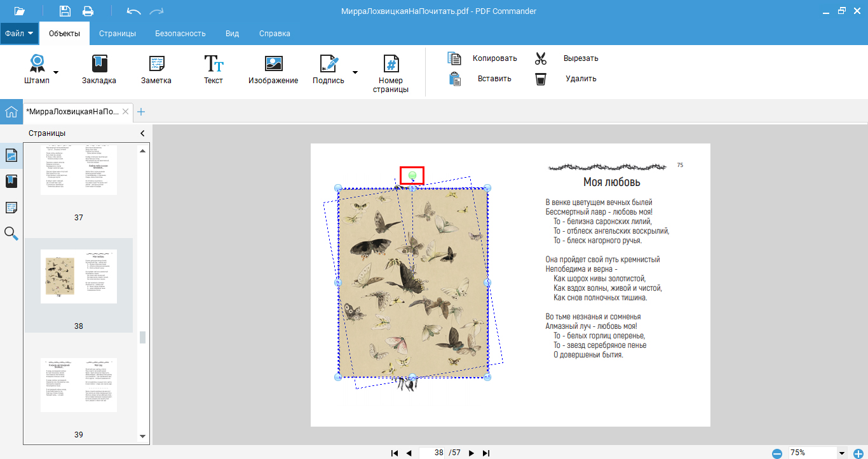Image resolution: width=868 pixels, height=459 pixels.
Task: Close the МирраЛохвицкаяНаПо... document tab
Action: (126, 112)
